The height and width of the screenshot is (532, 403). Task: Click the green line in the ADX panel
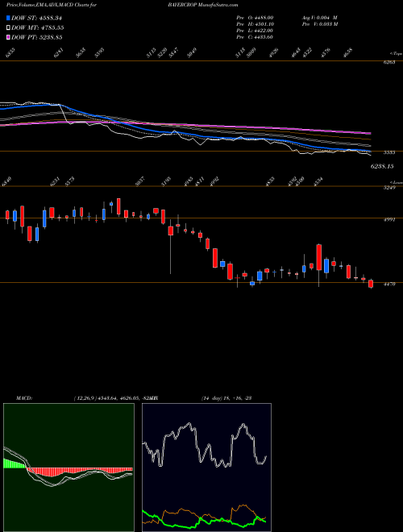pyautogui.click(x=204, y=520)
